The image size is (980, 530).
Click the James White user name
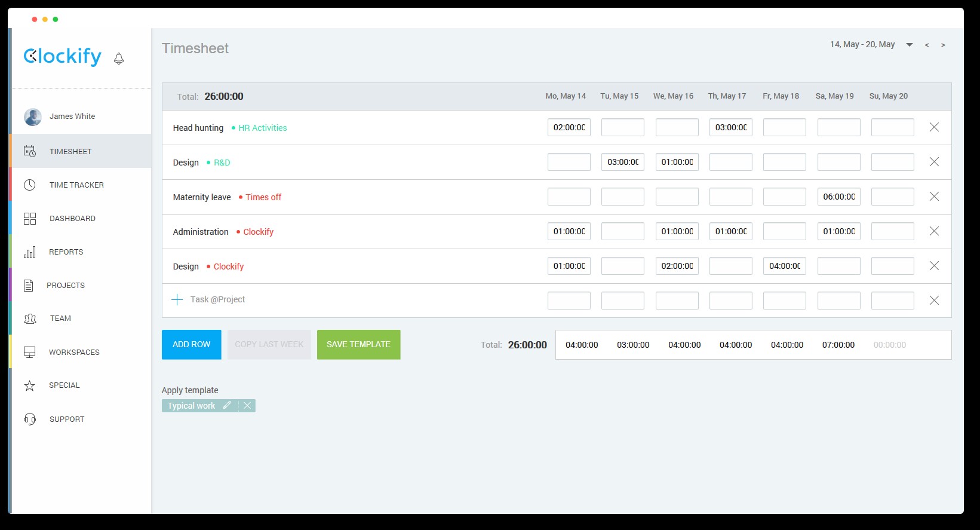point(72,117)
